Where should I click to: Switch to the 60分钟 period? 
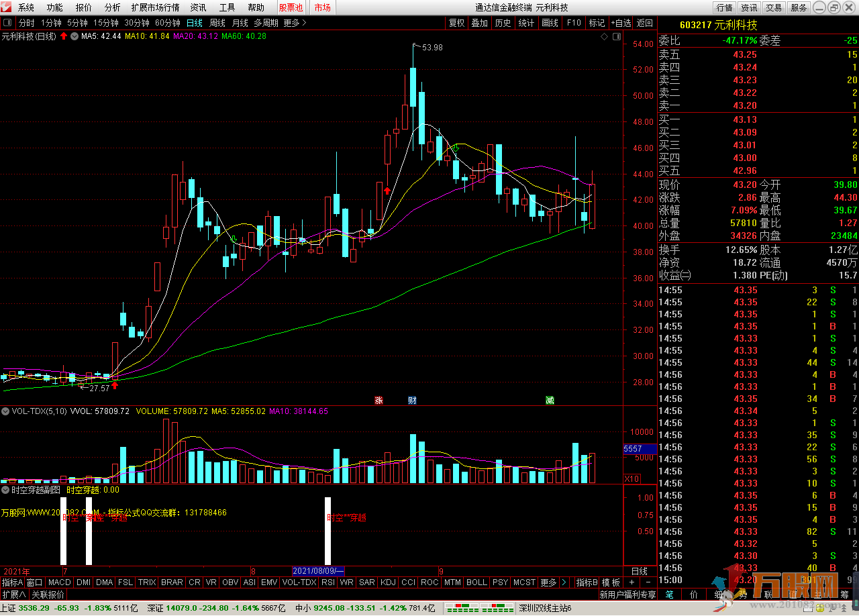click(167, 23)
